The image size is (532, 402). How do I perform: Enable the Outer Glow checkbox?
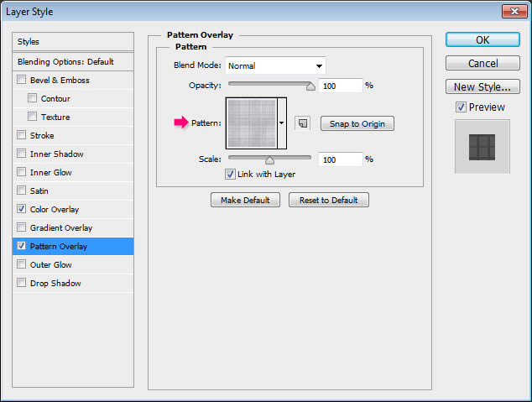[21, 264]
